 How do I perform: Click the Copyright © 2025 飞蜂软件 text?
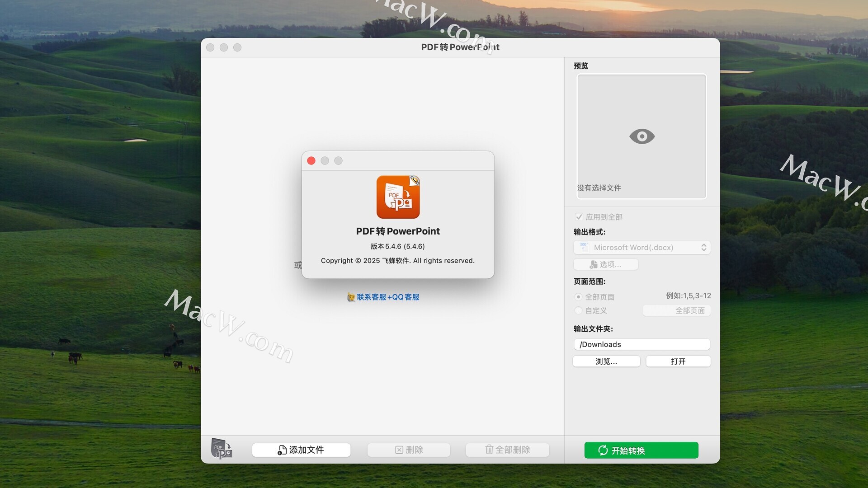tap(398, 261)
